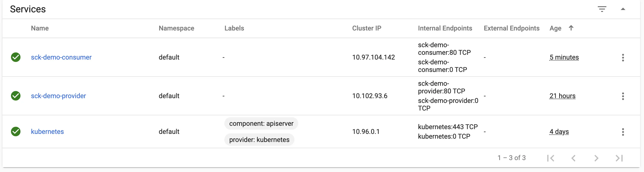
Task: Open the actions menu for kubernetes service
Action: [x=623, y=132]
